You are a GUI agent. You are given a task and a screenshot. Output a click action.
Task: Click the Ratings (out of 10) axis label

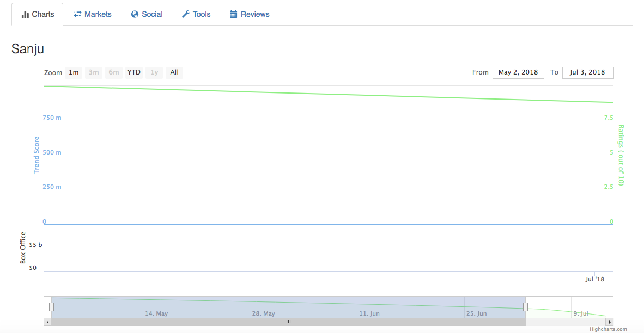click(x=621, y=156)
